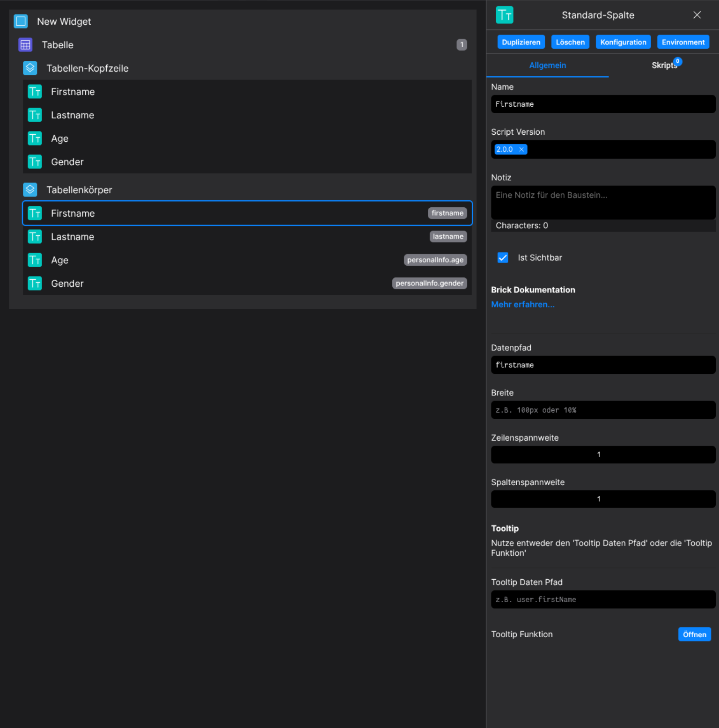Click the Tabellen-Kopfzeile layers icon
Screen dimensions: 719x728
pyautogui.click(x=30, y=68)
